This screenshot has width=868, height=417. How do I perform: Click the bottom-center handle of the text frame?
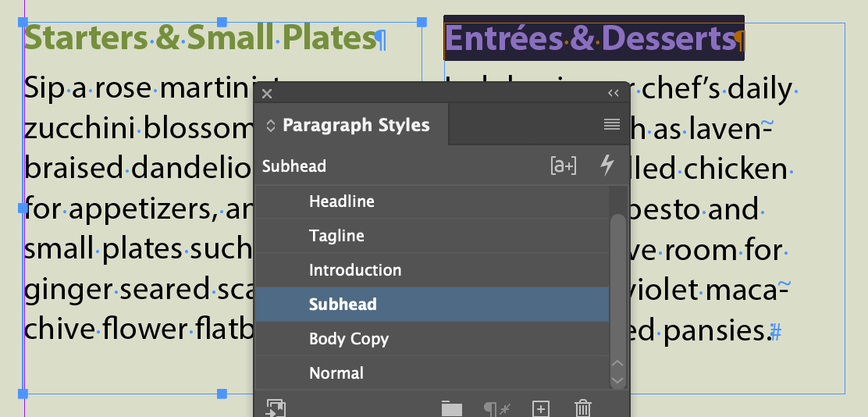pyautogui.click(x=222, y=394)
